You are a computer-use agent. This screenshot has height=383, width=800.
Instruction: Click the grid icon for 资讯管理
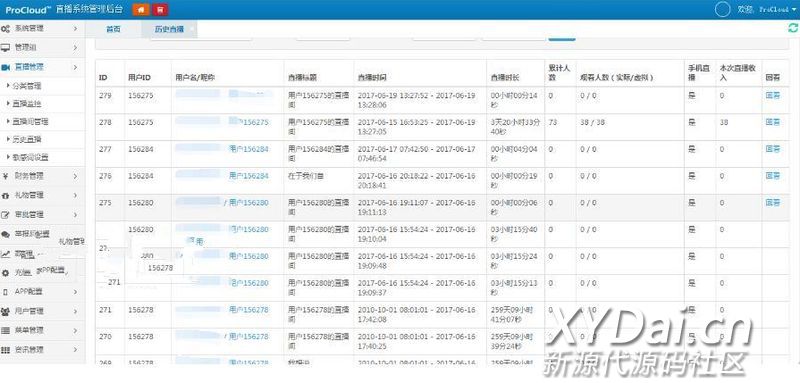coord(6,350)
